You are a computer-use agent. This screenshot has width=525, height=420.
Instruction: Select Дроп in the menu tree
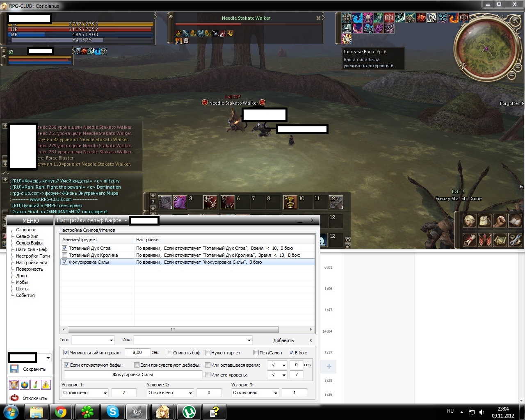pyautogui.click(x=21, y=276)
